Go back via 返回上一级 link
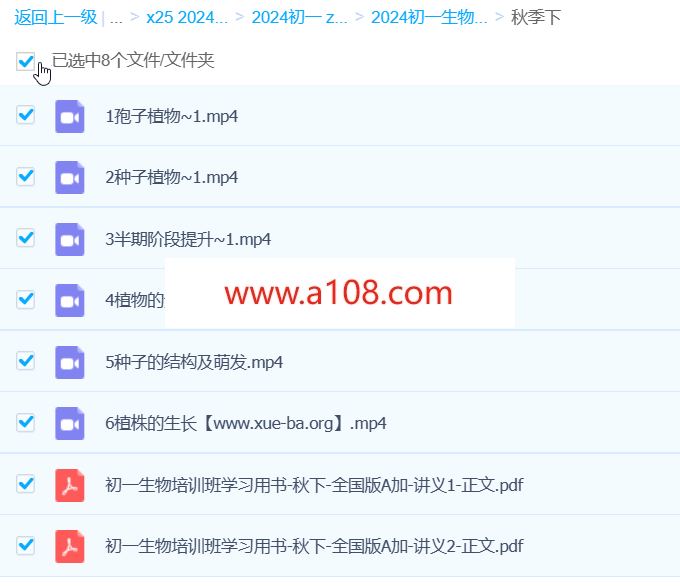680x586 pixels. point(56,17)
